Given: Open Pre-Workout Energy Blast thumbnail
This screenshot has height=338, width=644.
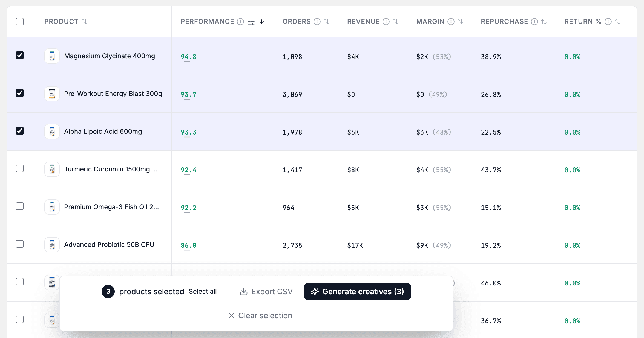Looking at the screenshot, I should [x=52, y=94].
